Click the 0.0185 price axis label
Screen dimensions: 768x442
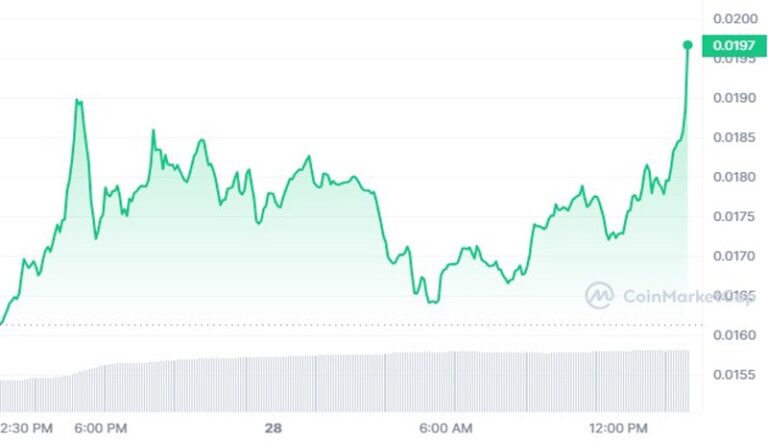(734, 137)
